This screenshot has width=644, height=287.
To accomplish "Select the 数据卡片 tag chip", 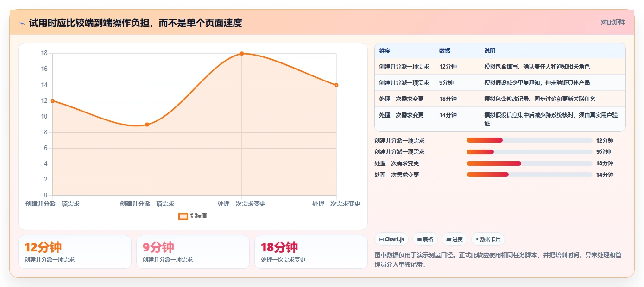I will (x=488, y=239).
